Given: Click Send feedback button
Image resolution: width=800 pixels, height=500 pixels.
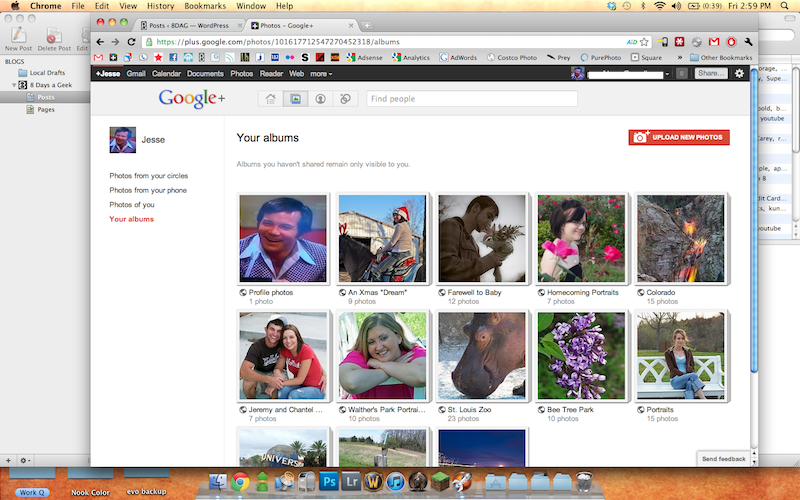Looking at the screenshot, I should [723, 459].
